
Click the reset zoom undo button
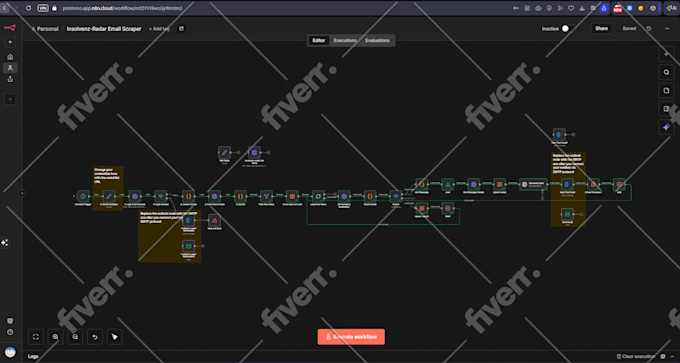(95, 337)
